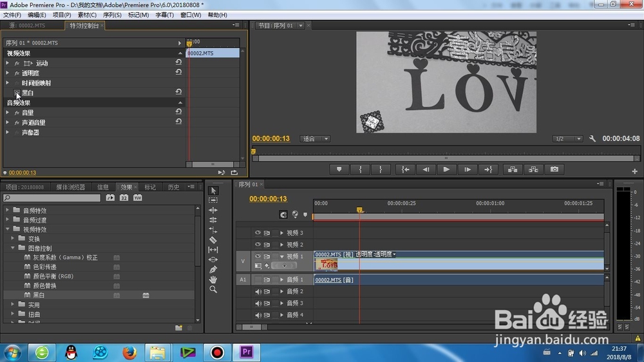Click the Mark In button
644x362 pixels.
pyautogui.click(x=360, y=169)
